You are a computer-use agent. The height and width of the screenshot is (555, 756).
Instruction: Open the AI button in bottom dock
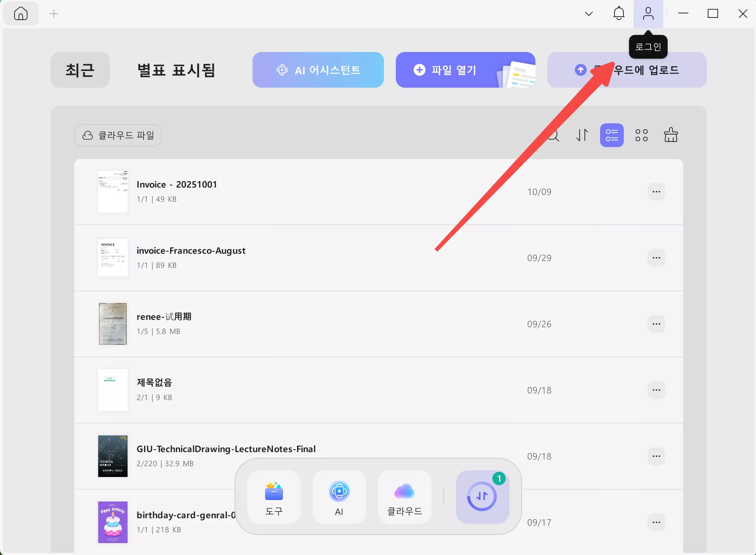[339, 497]
